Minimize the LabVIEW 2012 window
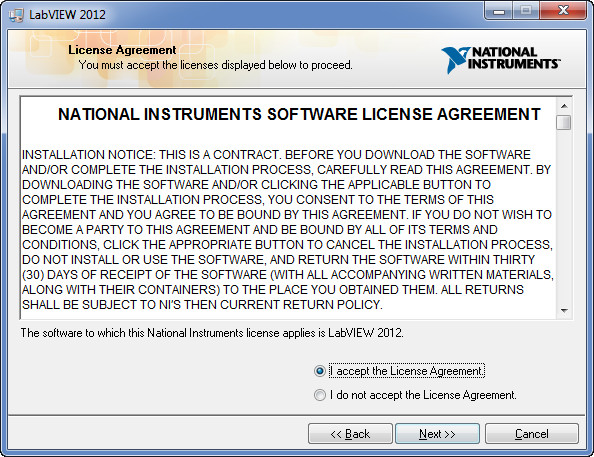The height and width of the screenshot is (457, 594). (499, 11)
